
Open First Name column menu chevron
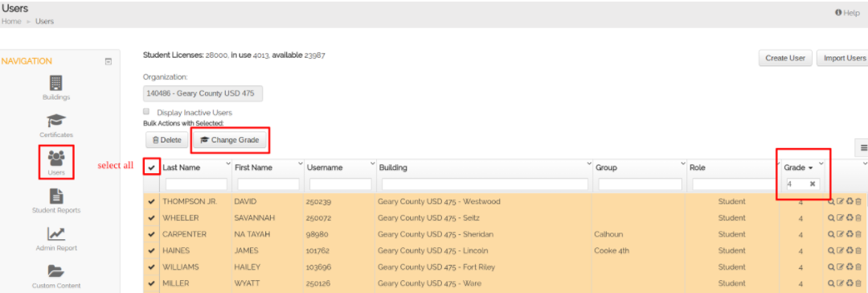tap(301, 163)
